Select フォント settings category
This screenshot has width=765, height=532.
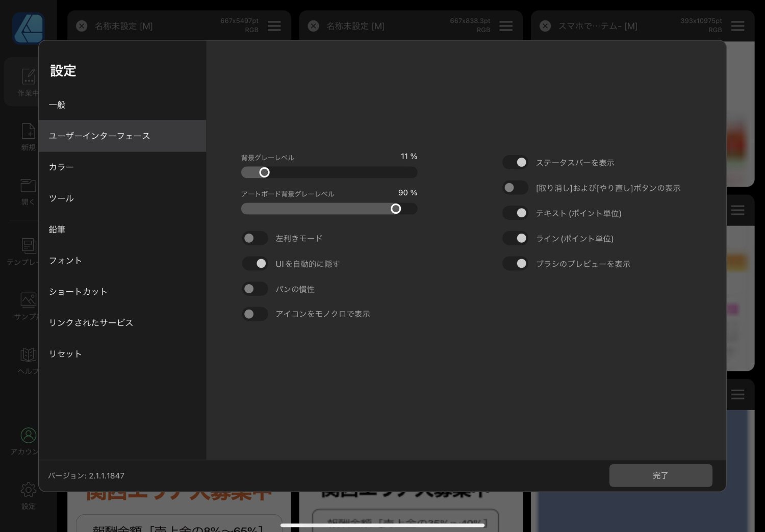point(122,260)
